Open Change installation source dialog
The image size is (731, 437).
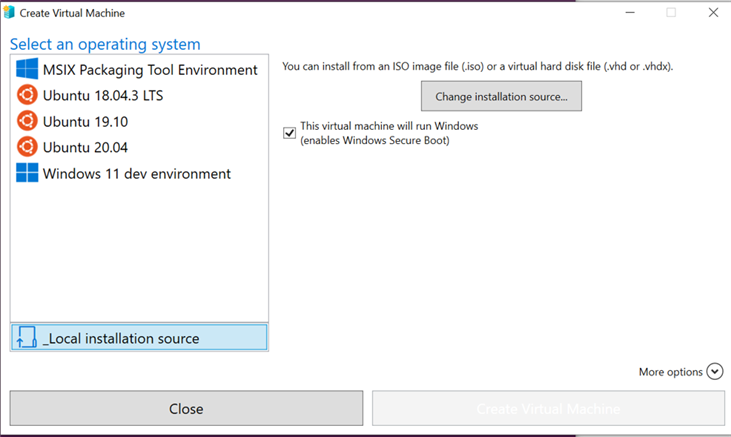(x=501, y=96)
